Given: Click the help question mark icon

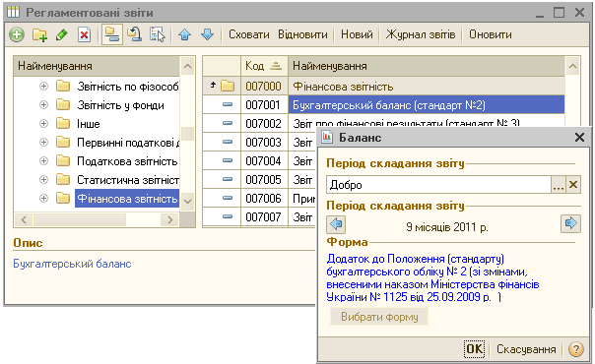Looking at the screenshot, I should pyautogui.click(x=576, y=349).
